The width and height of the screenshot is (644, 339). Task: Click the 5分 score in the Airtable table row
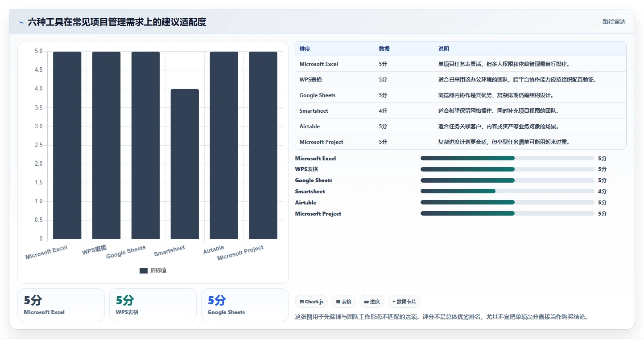[x=383, y=127]
